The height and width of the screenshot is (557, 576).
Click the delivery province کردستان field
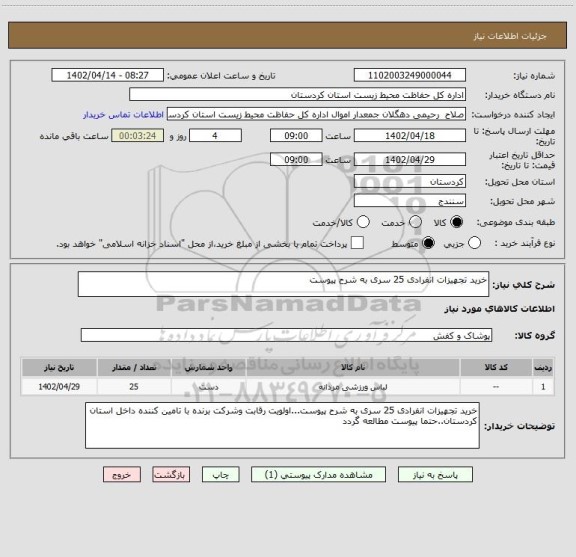coord(410,182)
